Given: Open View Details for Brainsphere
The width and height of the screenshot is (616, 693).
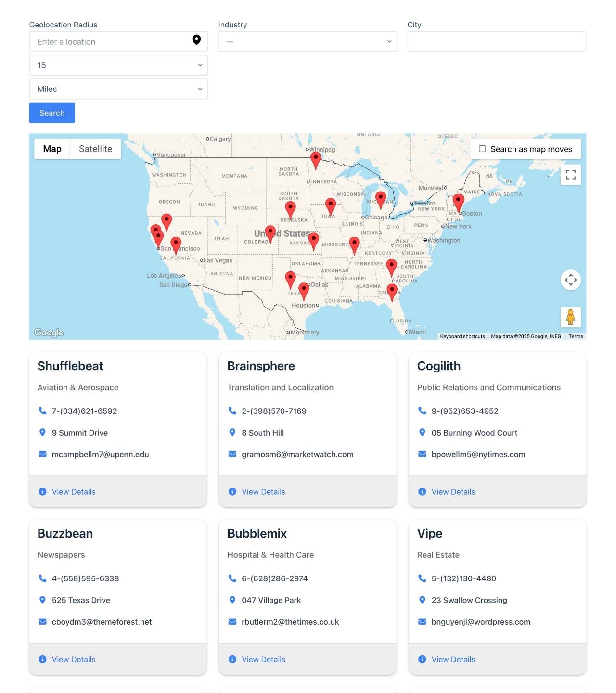Looking at the screenshot, I should [263, 492].
